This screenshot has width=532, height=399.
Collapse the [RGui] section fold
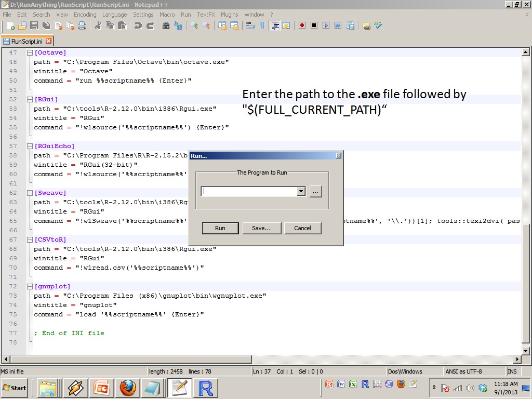(x=30, y=99)
